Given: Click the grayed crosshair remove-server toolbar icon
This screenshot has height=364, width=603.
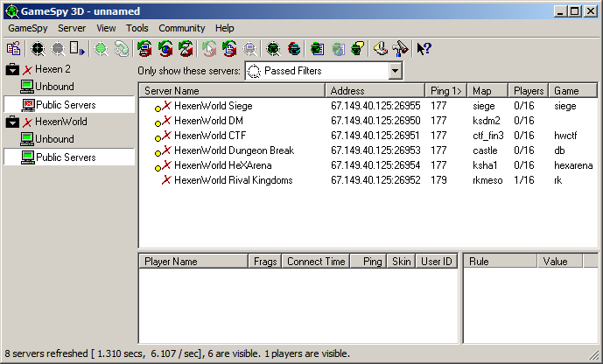Looking at the screenshot, I should click(58, 49).
